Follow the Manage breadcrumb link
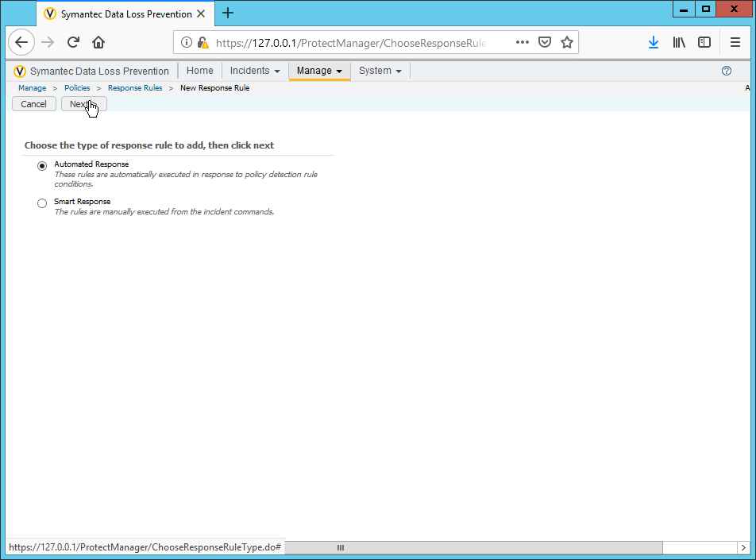This screenshot has height=560, width=756. [33, 88]
